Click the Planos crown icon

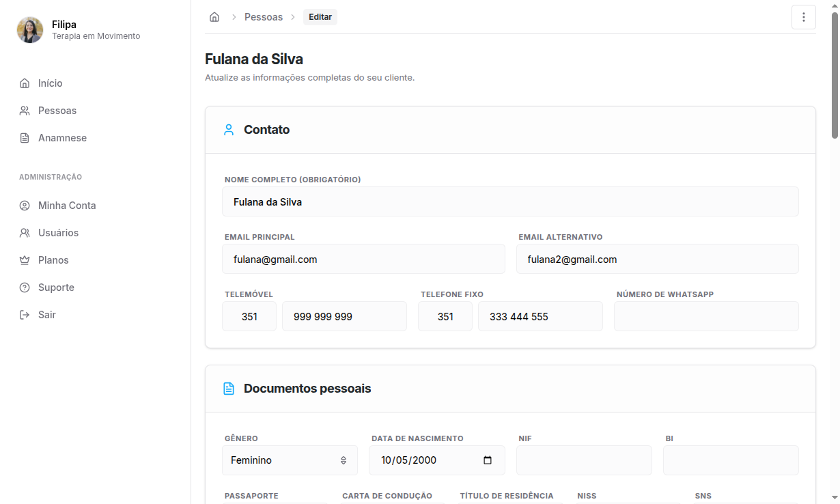point(25,260)
